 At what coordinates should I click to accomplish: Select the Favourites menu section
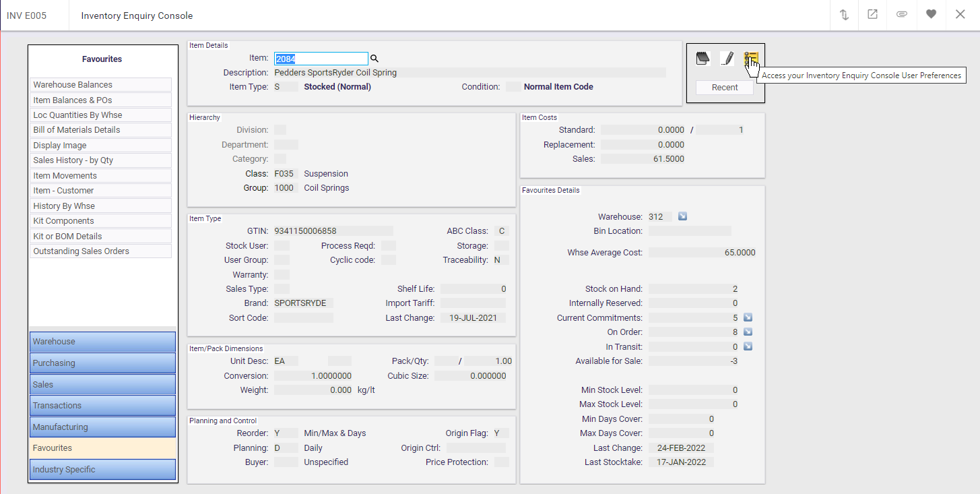pyautogui.click(x=102, y=448)
